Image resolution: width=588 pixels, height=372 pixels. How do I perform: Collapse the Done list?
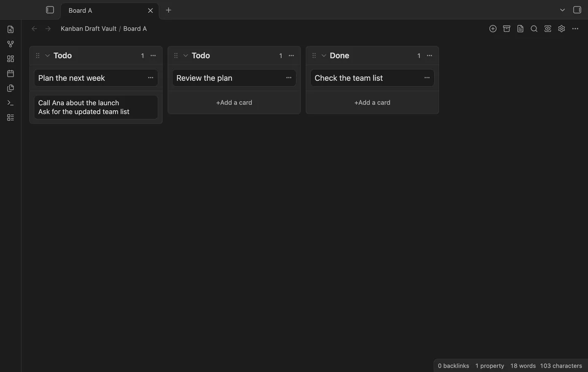(324, 56)
